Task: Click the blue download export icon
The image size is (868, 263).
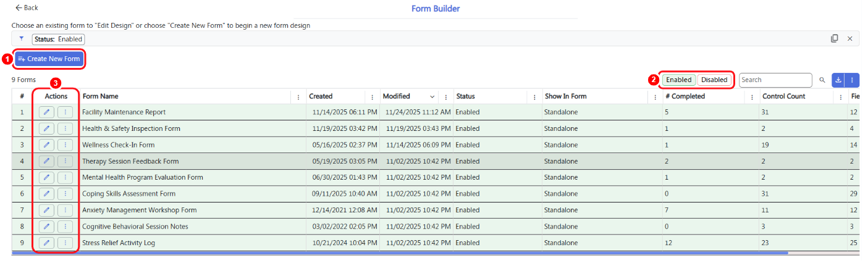Action: click(838, 80)
